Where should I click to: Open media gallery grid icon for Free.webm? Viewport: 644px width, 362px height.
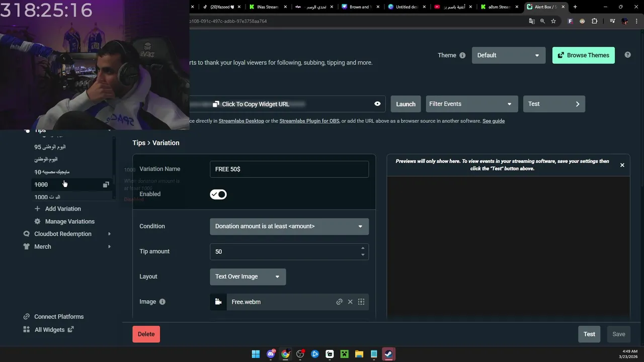coord(361,302)
